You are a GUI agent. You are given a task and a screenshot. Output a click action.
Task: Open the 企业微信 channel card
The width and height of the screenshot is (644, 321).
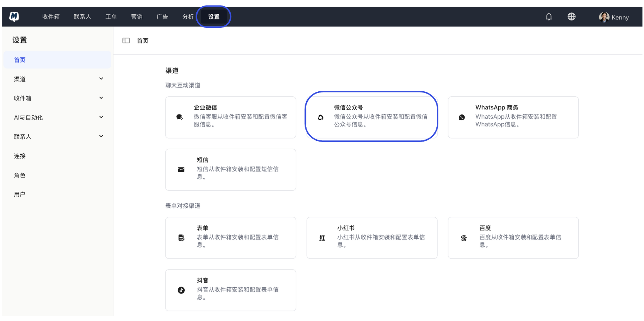coord(231,117)
